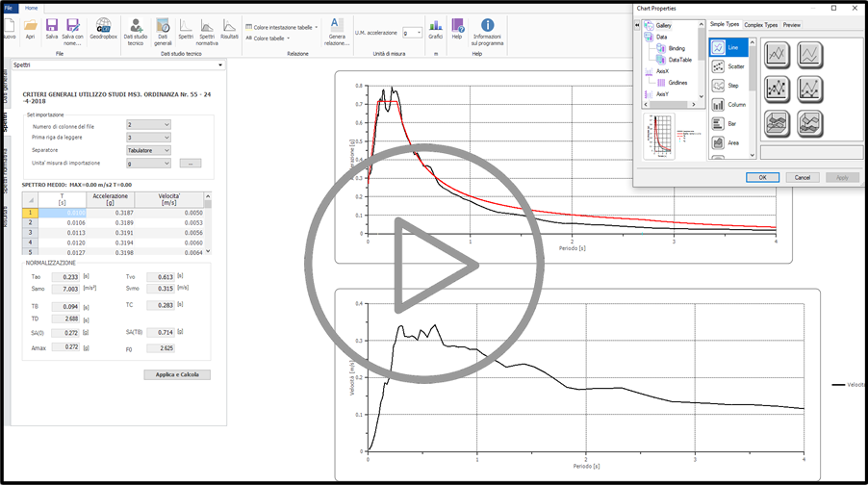Open Help from the ribbon

coord(457,29)
